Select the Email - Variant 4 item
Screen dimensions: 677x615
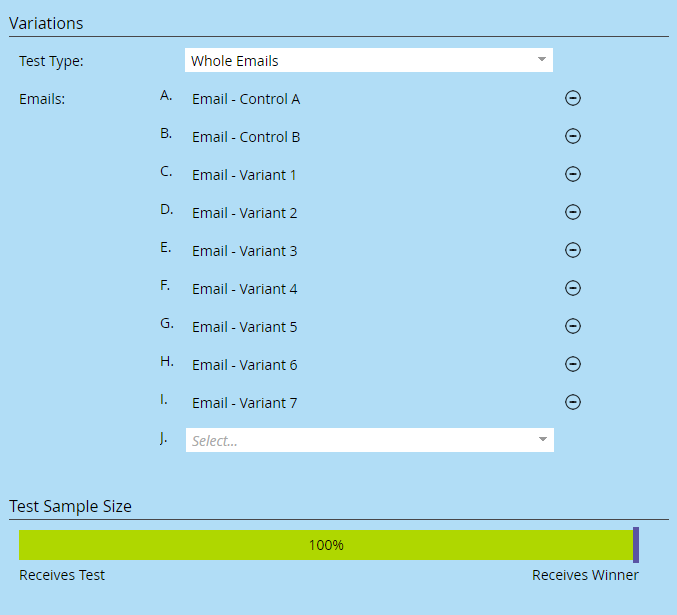coord(245,289)
